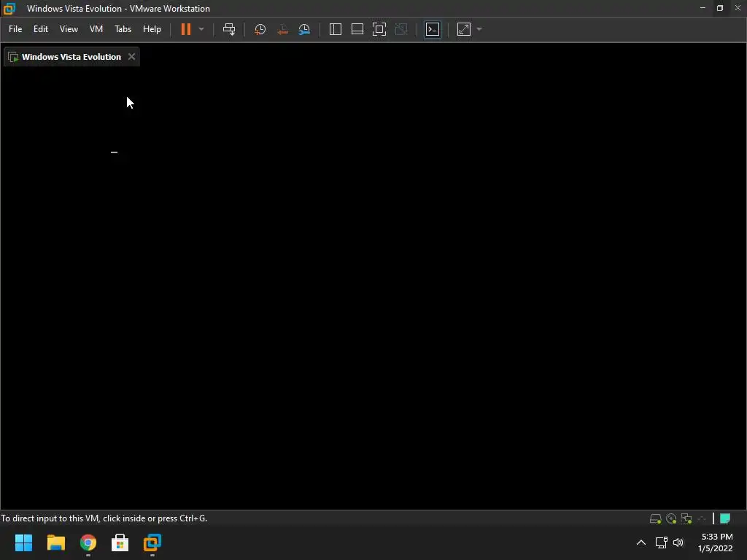Click the grayed-out device icon in status bar
Viewport: 747px width, 560px height.
pyautogui.click(x=702, y=518)
